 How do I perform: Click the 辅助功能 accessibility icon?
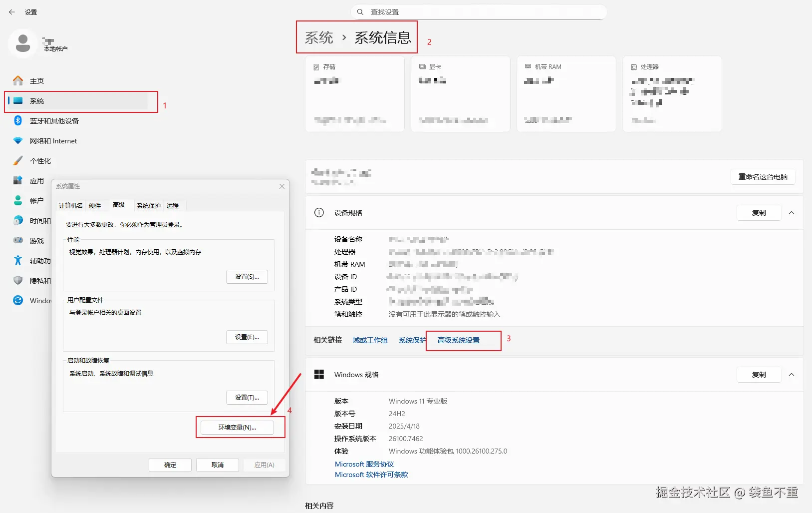(18, 260)
